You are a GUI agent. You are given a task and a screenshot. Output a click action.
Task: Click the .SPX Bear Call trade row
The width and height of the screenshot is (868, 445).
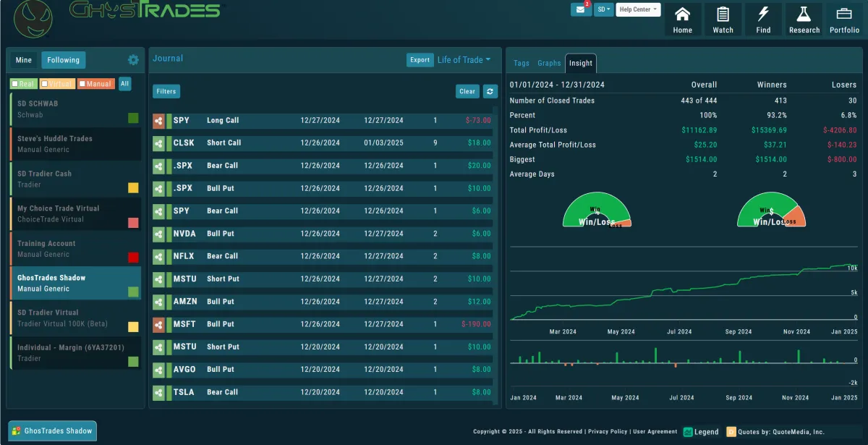coord(323,166)
